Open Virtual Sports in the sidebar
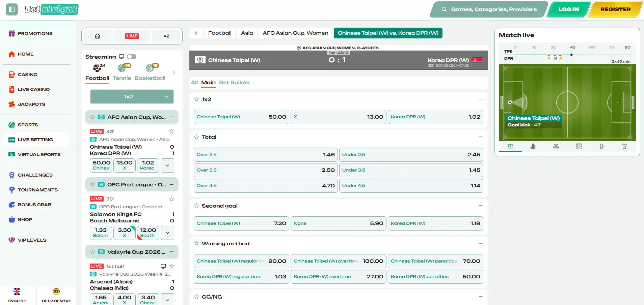 [x=39, y=154]
